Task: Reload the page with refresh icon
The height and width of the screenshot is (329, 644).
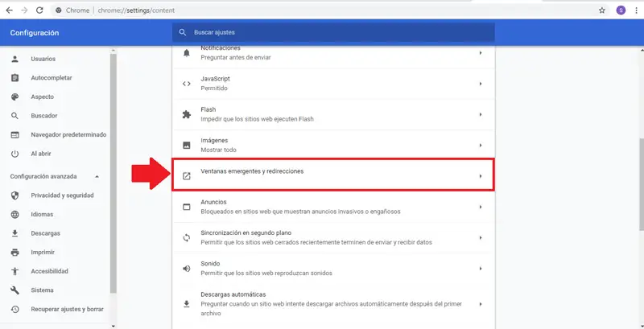Action: coord(39,10)
